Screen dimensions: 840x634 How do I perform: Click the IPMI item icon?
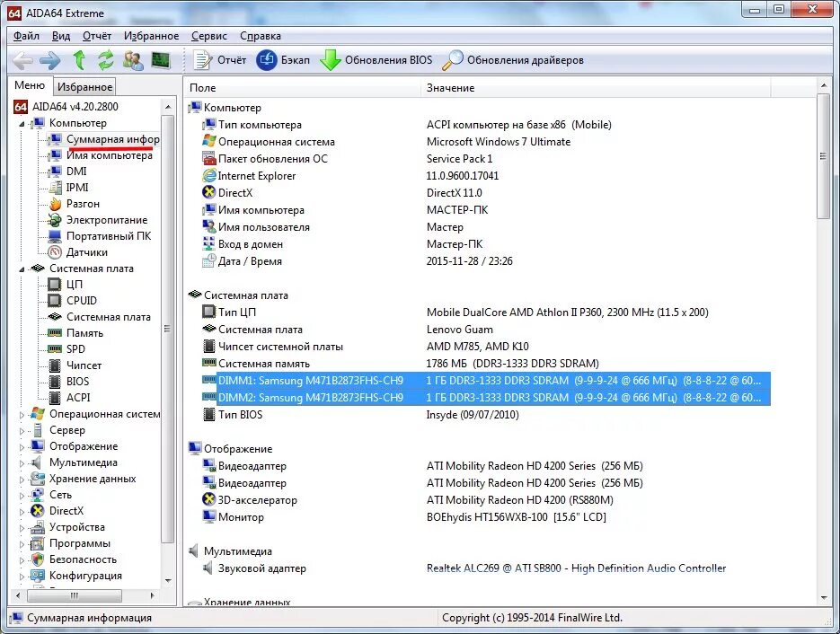click(x=55, y=188)
